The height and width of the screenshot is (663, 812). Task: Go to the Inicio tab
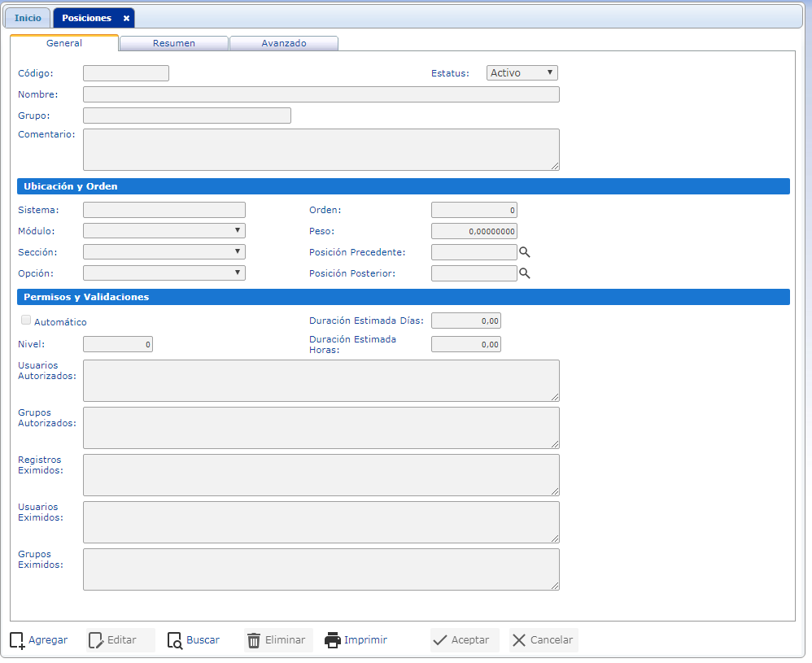(28, 18)
